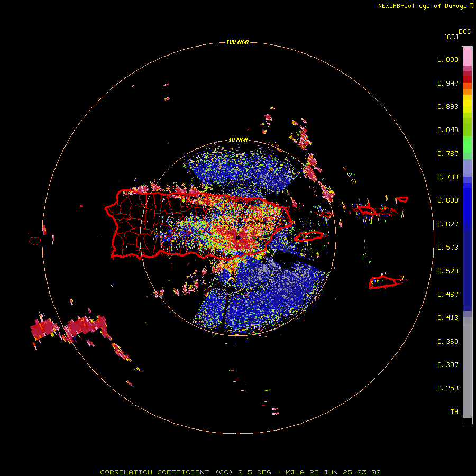Select the 0.360 legend value
The width and height of the screenshot is (476, 476).
point(448,342)
